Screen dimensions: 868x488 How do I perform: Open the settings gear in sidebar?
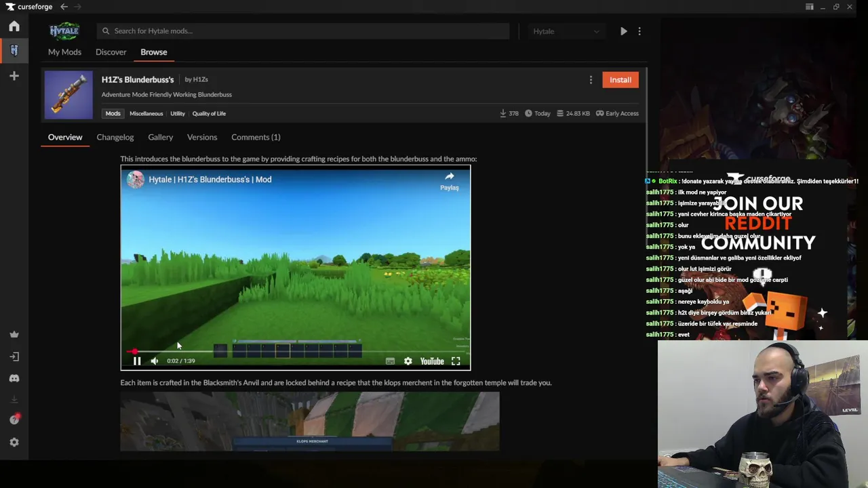pos(14,442)
